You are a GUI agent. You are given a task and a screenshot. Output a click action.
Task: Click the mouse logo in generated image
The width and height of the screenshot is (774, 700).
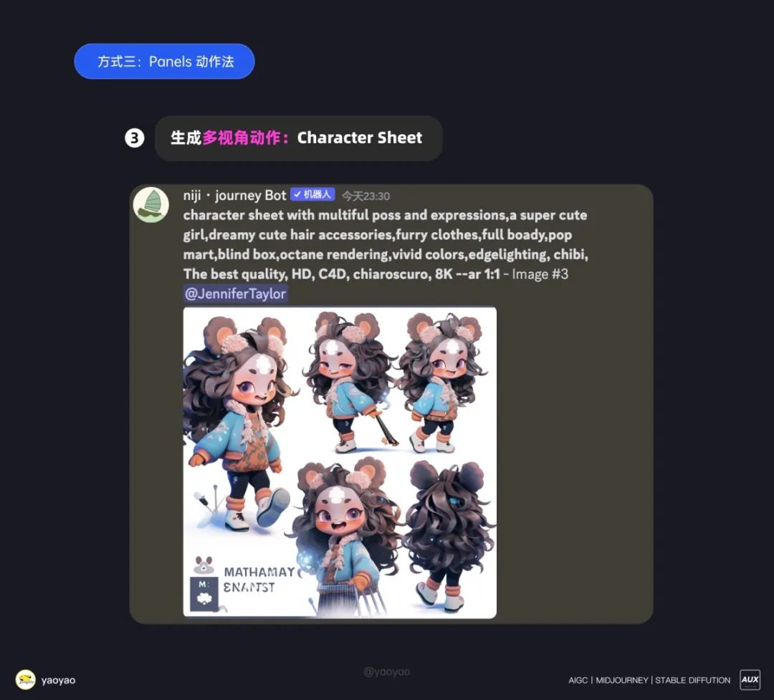coord(204,565)
